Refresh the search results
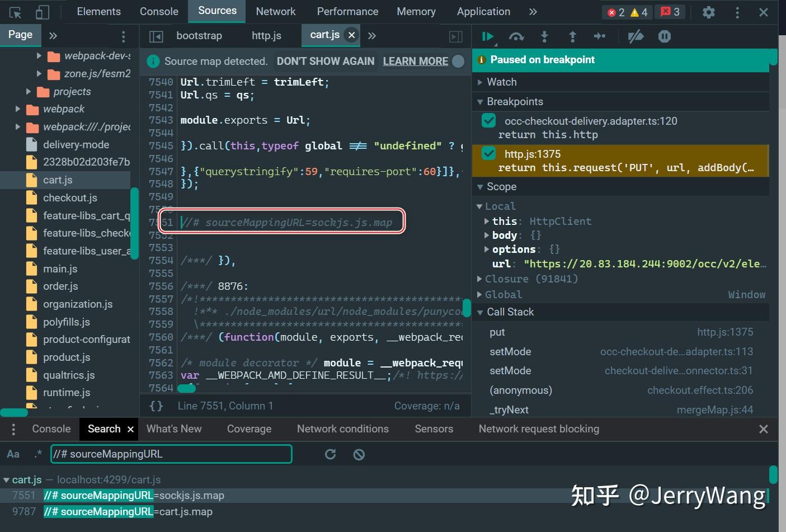The height and width of the screenshot is (532, 786). (331, 454)
